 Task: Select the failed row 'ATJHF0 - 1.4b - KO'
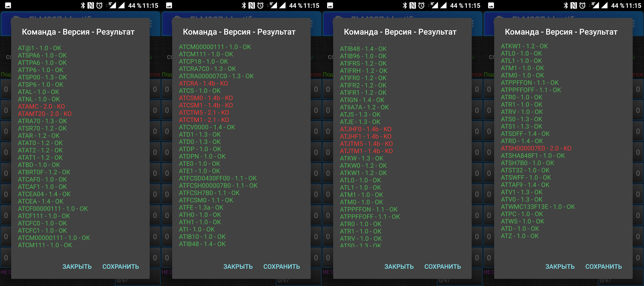(x=366, y=129)
